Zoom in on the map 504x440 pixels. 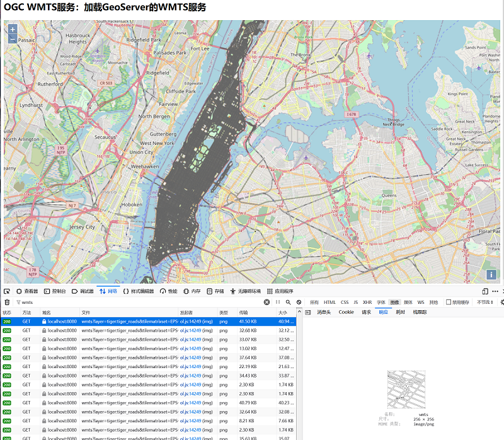coord(13,29)
